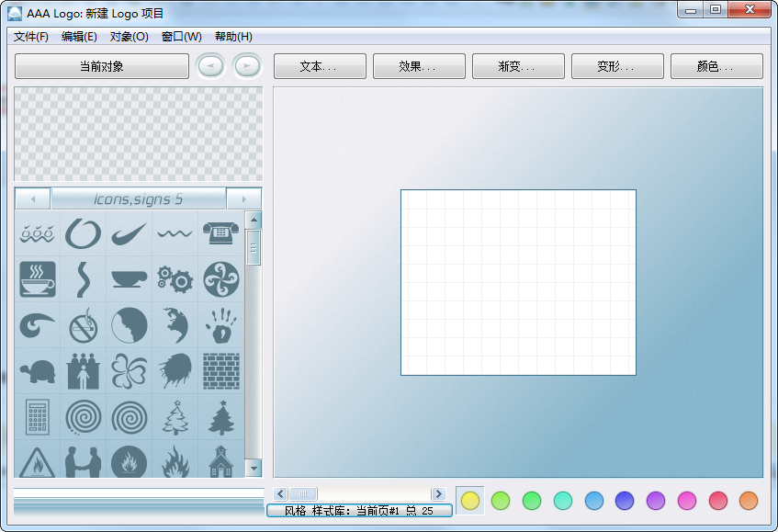This screenshot has height=532, width=778.
Task: Go to previous icon library category
Action: coord(33,198)
